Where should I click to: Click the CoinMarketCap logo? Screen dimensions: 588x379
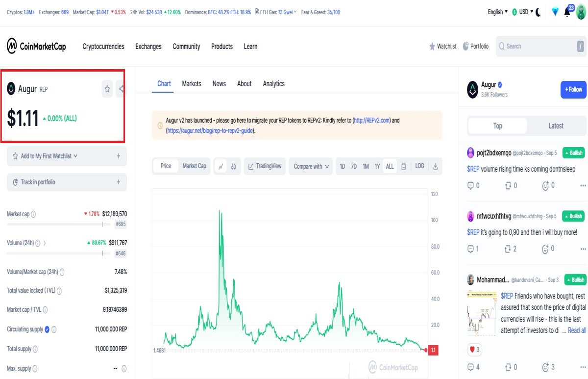[36, 46]
